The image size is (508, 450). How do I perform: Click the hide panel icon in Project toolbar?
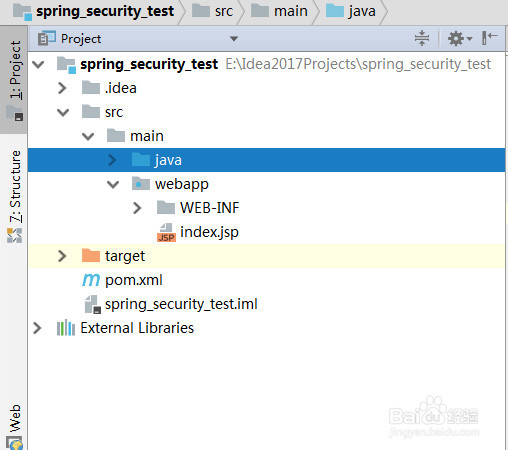click(x=489, y=38)
